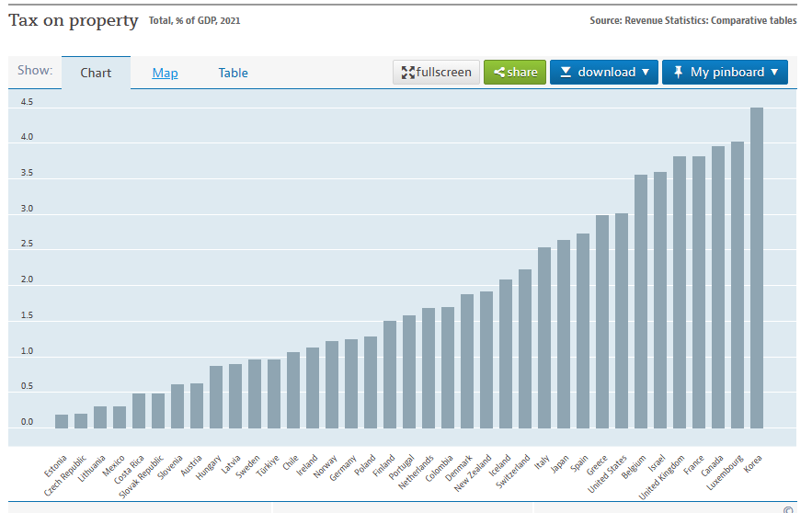Click the fullscreen expand arrows icon
Viewport: 812px width, 513px height.
(x=408, y=73)
